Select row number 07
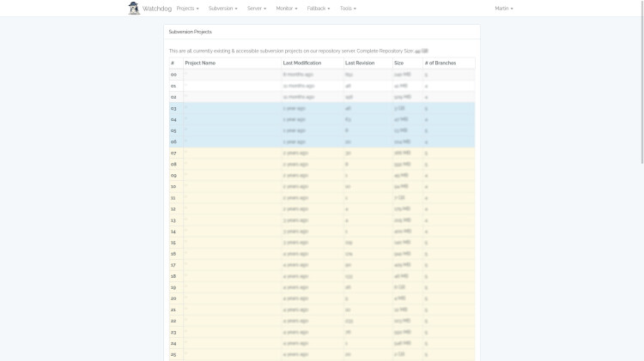This screenshot has width=644, height=361. pyautogui.click(x=322, y=153)
